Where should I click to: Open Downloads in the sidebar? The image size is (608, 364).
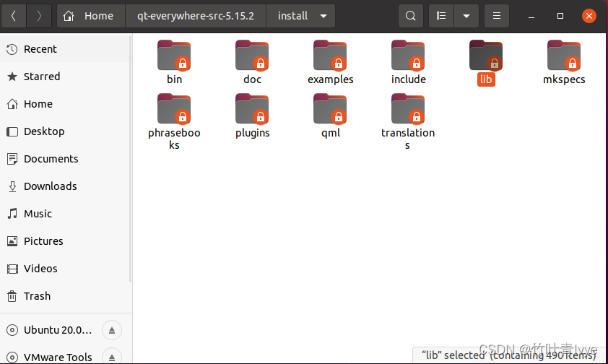pyautogui.click(x=66, y=186)
